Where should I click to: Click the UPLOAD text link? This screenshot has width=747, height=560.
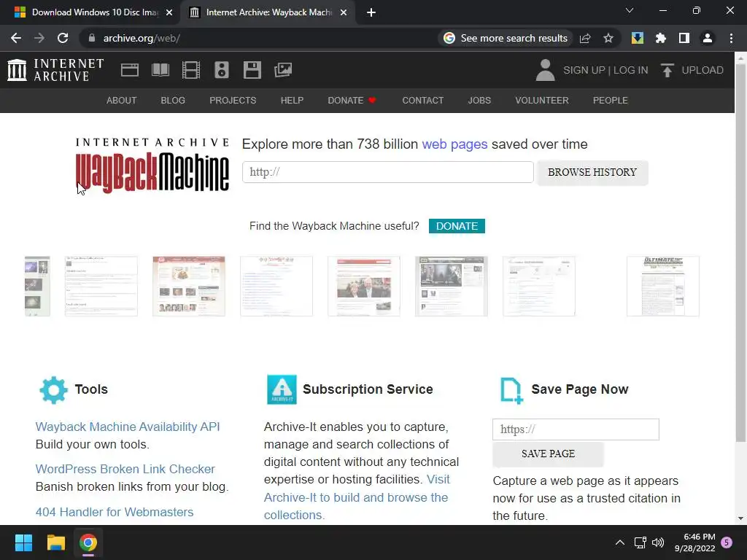pyautogui.click(x=703, y=70)
